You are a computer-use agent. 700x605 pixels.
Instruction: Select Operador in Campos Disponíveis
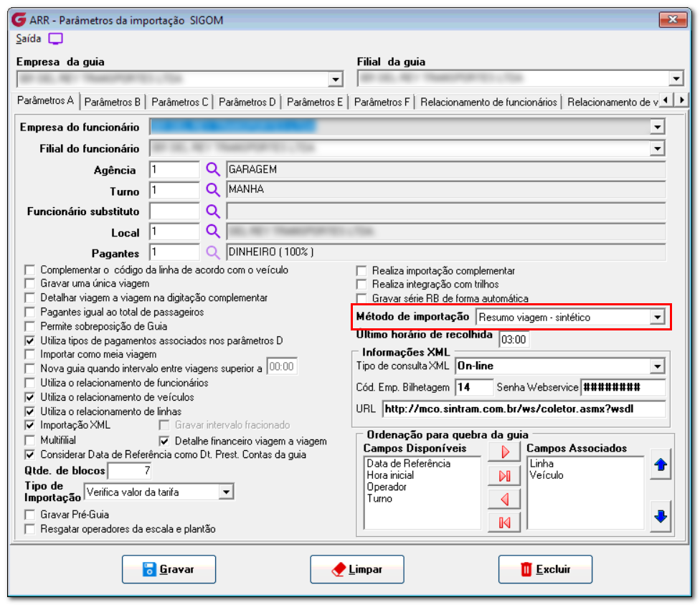(x=387, y=487)
